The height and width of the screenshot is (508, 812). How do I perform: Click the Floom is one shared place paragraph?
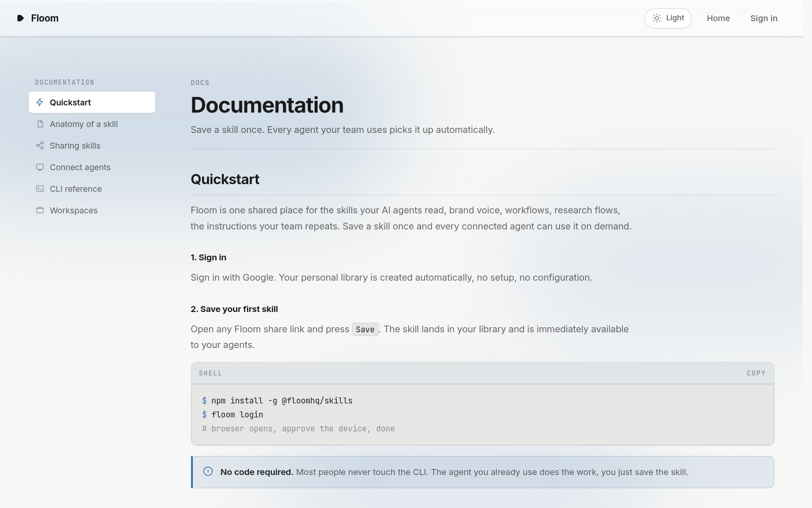(411, 218)
